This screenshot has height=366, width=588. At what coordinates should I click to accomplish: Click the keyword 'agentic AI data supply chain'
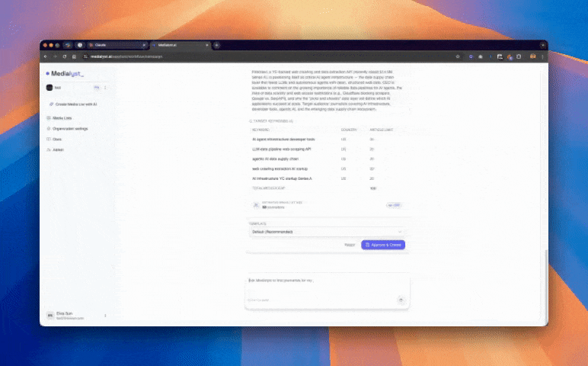(275, 159)
